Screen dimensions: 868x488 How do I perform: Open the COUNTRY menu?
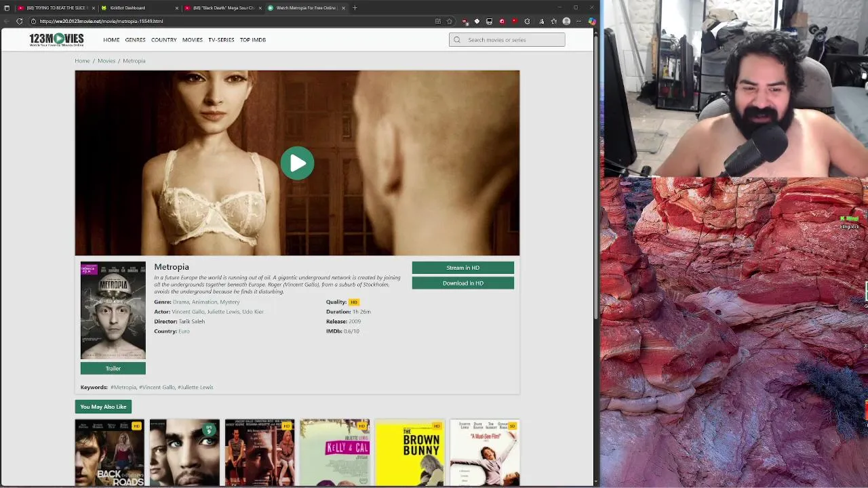coord(164,40)
